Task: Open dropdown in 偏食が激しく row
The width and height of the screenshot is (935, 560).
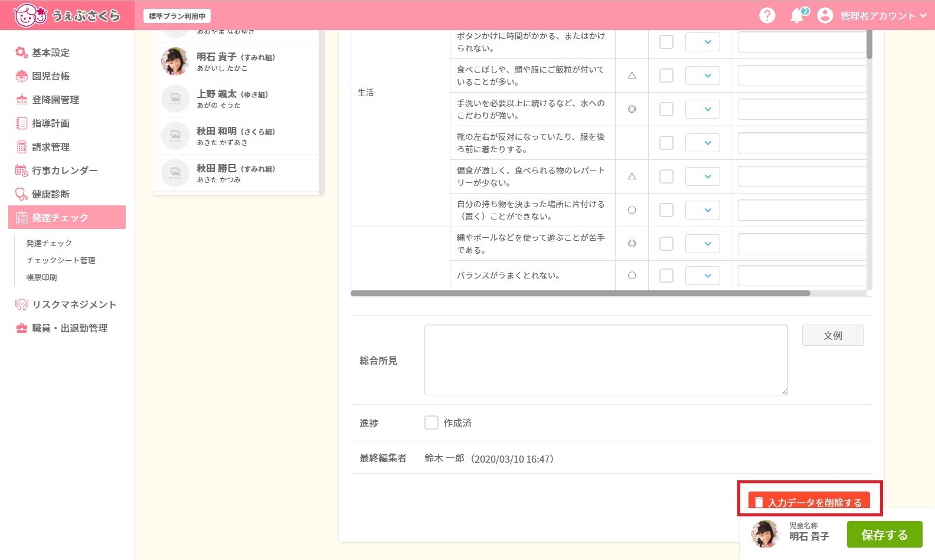Action: tap(702, 176)
